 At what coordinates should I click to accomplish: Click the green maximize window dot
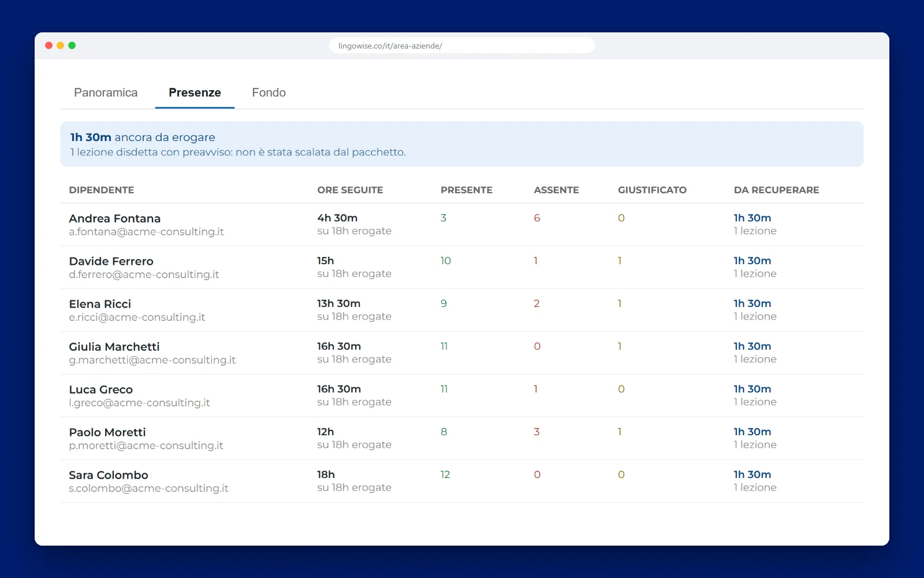click(x=72, y=46)
